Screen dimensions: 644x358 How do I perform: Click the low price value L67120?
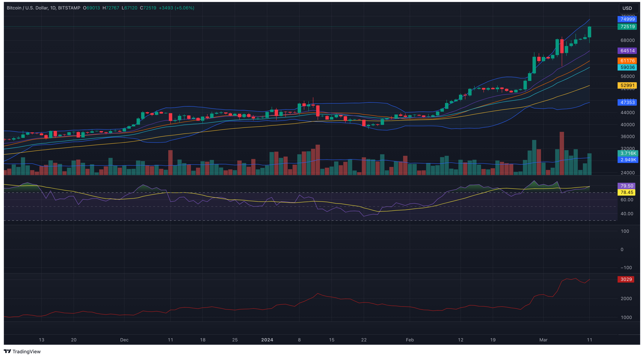pyautogui.click(x=130, y=8)
